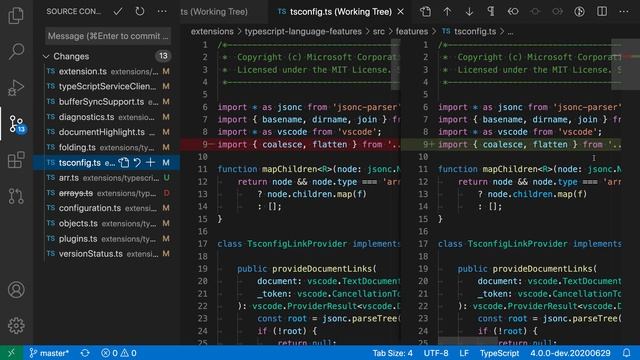
Task: Click TypeScript version 4.0.0-dev.20200629
Action: (x=570, y=353)
